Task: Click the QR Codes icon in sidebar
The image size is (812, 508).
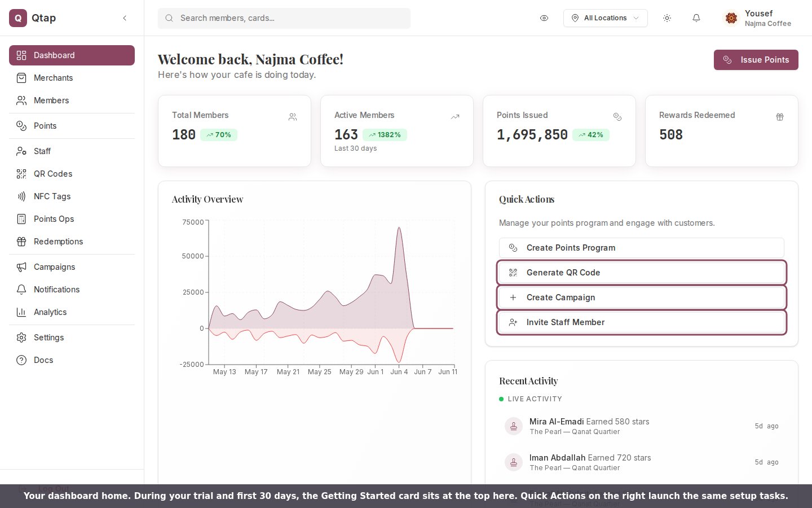Action: [21, 174]
